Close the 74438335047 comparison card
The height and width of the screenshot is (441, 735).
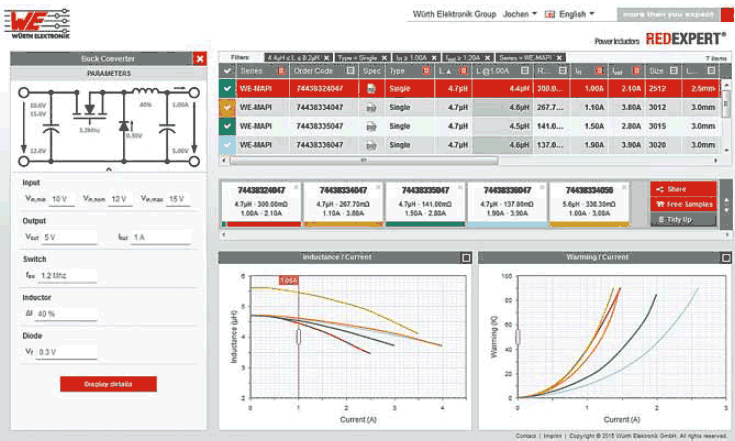click(460, 187)
